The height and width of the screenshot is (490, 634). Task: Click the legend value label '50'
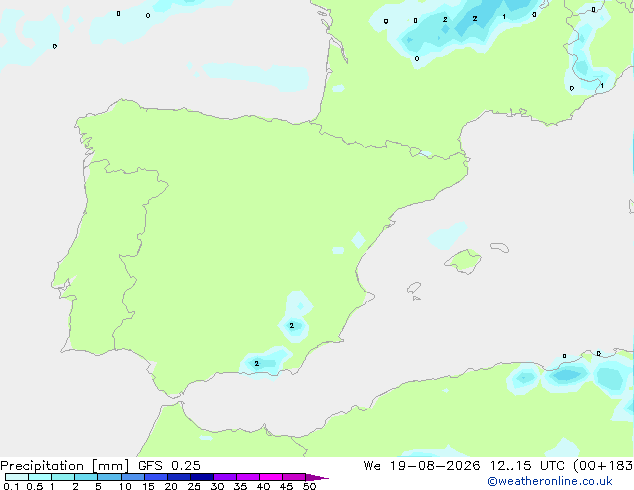point(310,486)
